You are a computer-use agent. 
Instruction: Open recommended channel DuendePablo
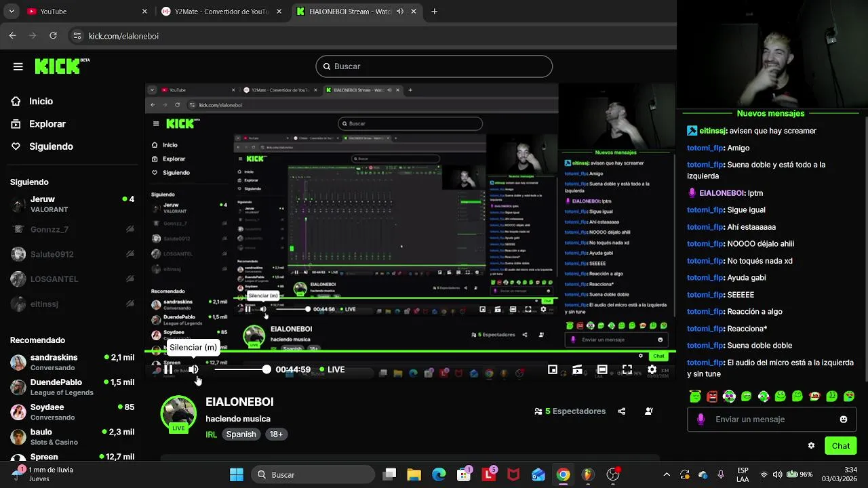pos(71,387)
